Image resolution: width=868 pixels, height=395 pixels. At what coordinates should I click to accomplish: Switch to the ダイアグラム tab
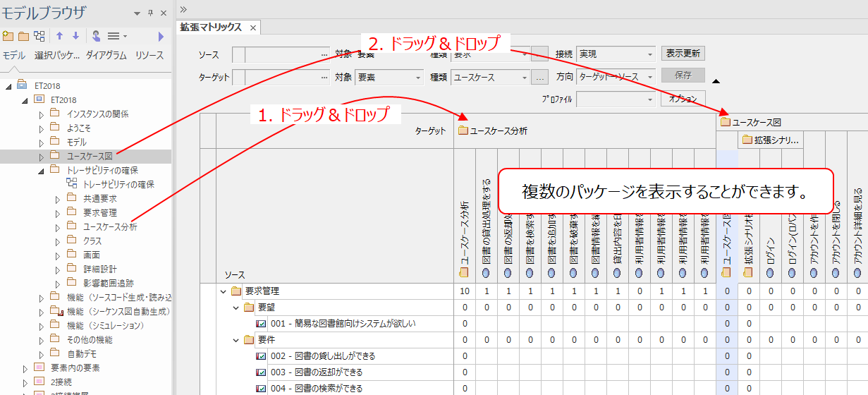[x=106, y=56]
